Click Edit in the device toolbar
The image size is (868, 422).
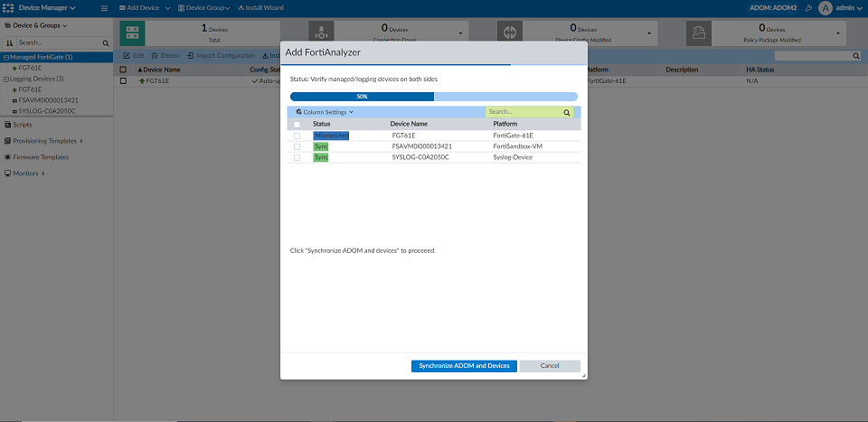[x=134, y=56]
